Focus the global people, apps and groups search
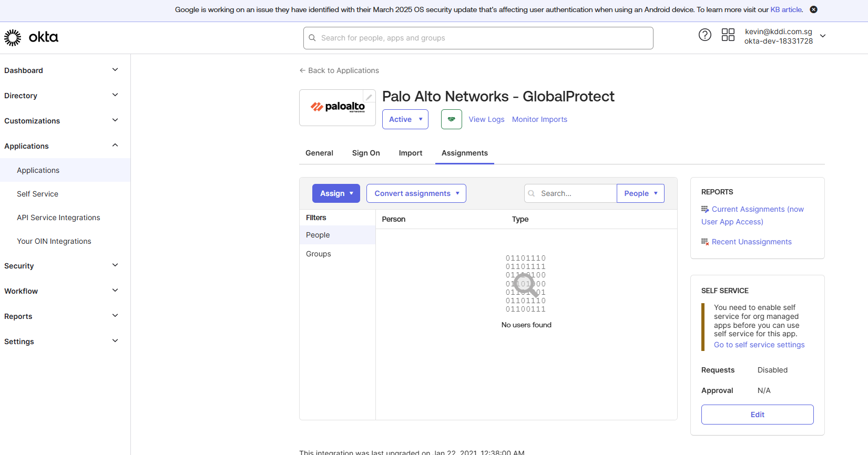 478,38
